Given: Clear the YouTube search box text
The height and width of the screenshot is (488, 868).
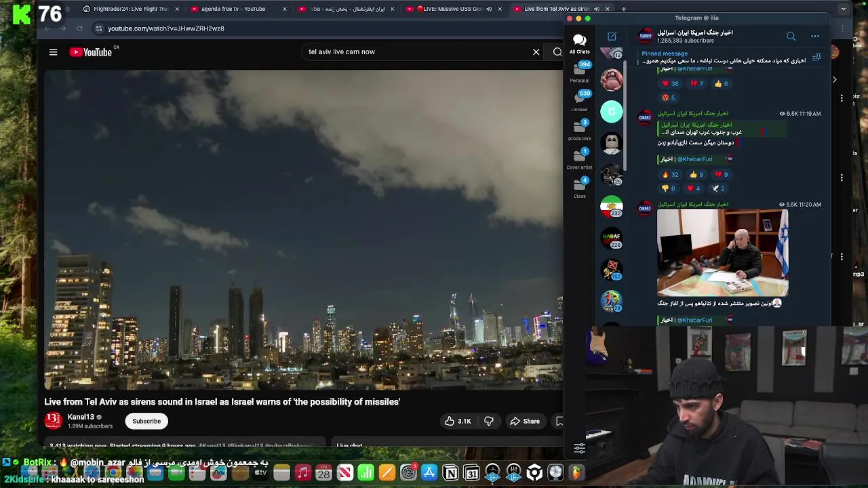Looking at the screenshot, I should point(536,52).
